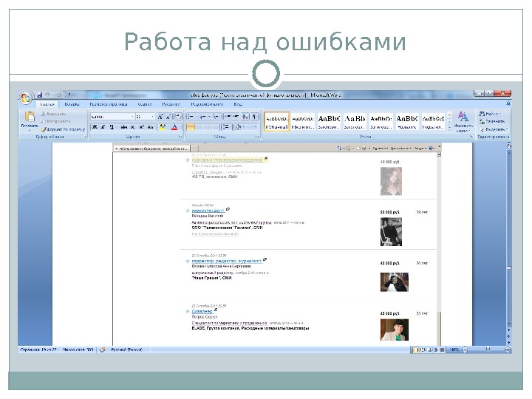This screenshot has height=399, width=532.
Task: Click the photo thumbnail of man in hat
Action: [x=395, y=330]
